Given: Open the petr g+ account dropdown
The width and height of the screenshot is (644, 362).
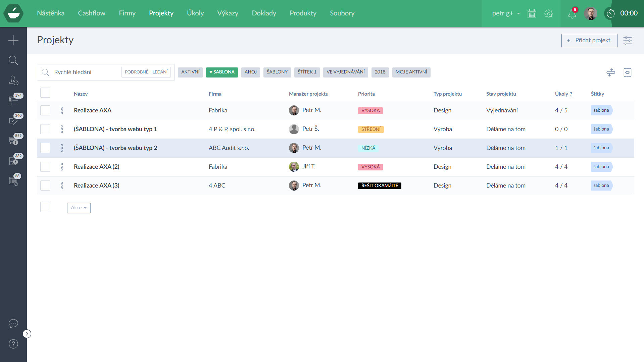Looking at the screenshot, I should click(506, 13).
